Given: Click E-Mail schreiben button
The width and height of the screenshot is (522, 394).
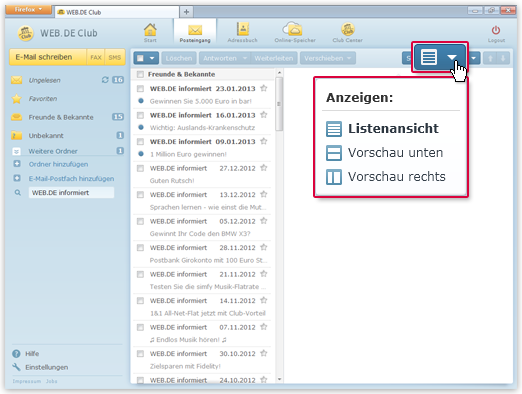Looking at the screenshot, I should (x=48, y=57).
